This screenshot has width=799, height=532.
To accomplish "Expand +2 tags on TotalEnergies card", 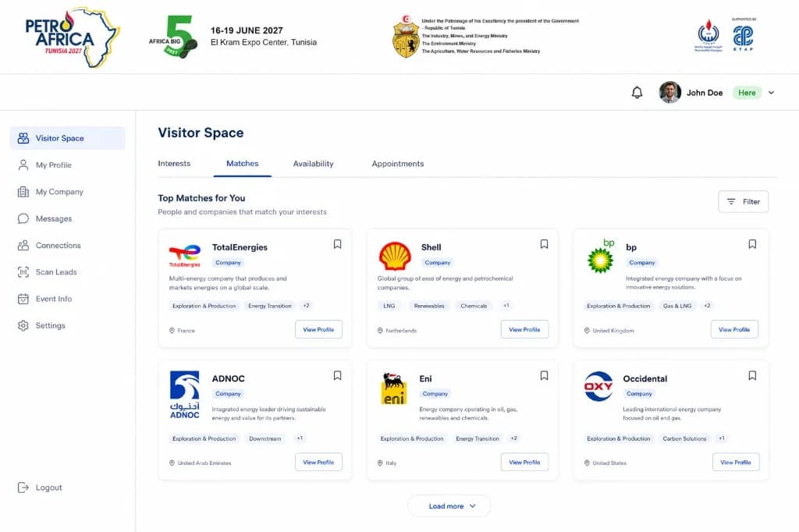I will (306, 306).
